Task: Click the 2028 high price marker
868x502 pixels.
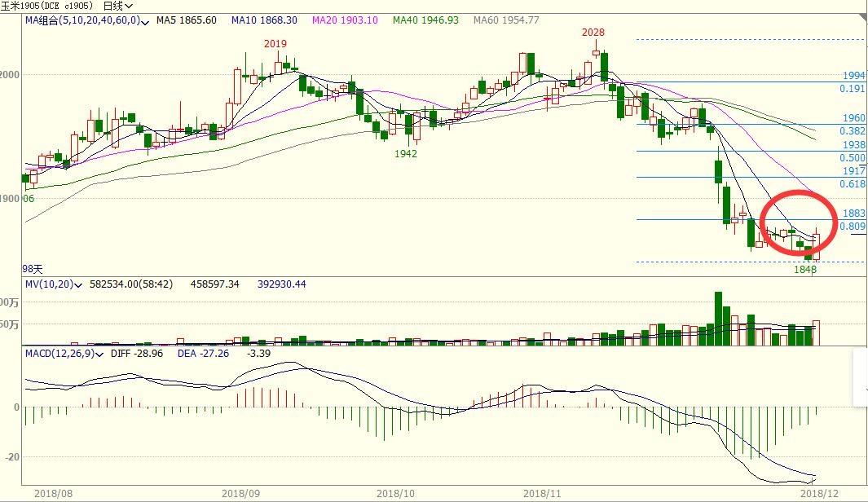Action: tap(593, 33)
